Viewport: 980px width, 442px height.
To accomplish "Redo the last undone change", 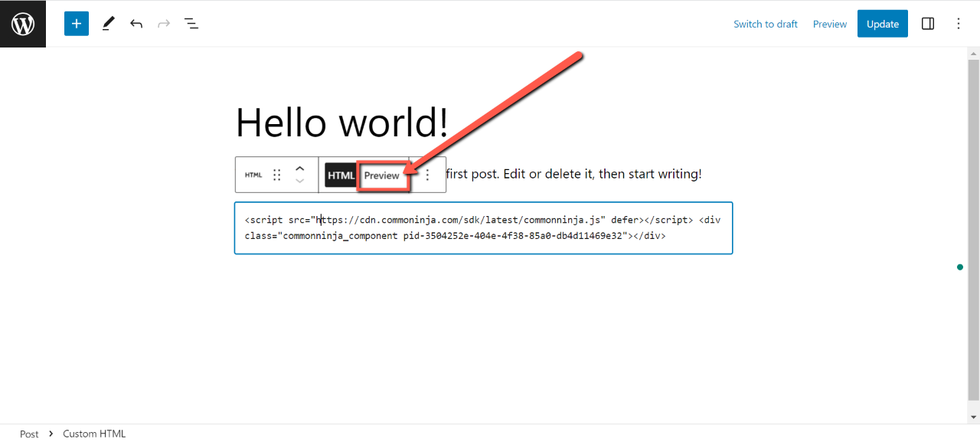I will (164, 24).
